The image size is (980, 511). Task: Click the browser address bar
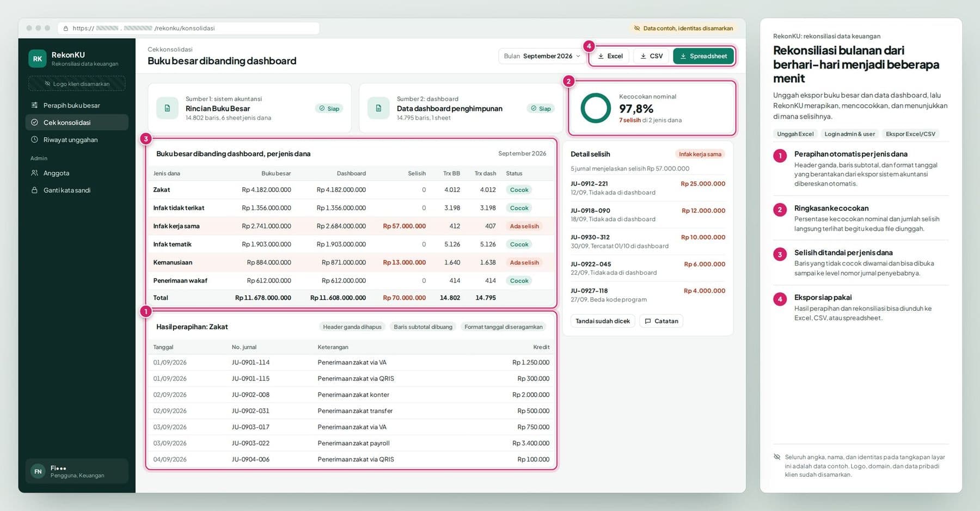tap(188, 28)
